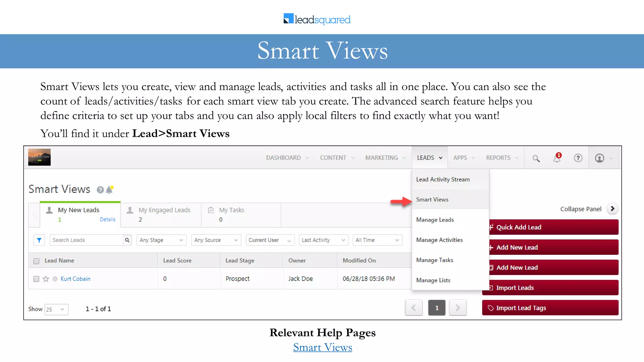This screenshot has height=362, width=644.
Task: Open the Kurt Cobain lead link
Action: pyautogui.click(x=75, y=279)
